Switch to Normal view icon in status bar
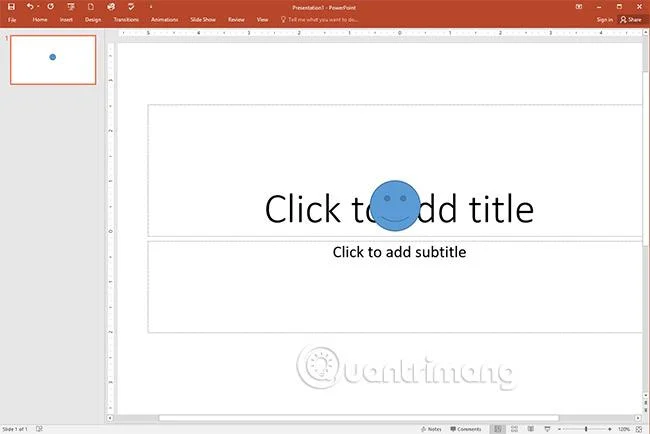Viewport: 650px width, 434px height. click(x=498, y=429)
